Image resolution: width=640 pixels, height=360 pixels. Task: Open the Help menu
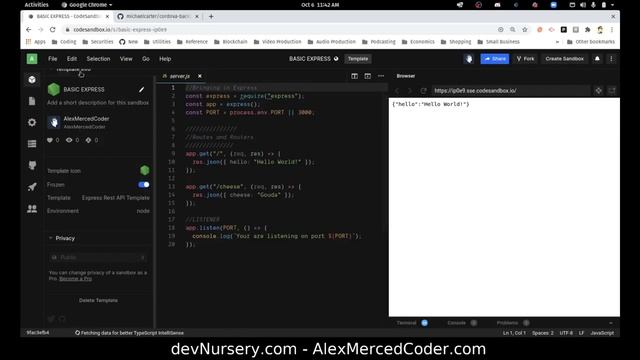coord(165,59)
